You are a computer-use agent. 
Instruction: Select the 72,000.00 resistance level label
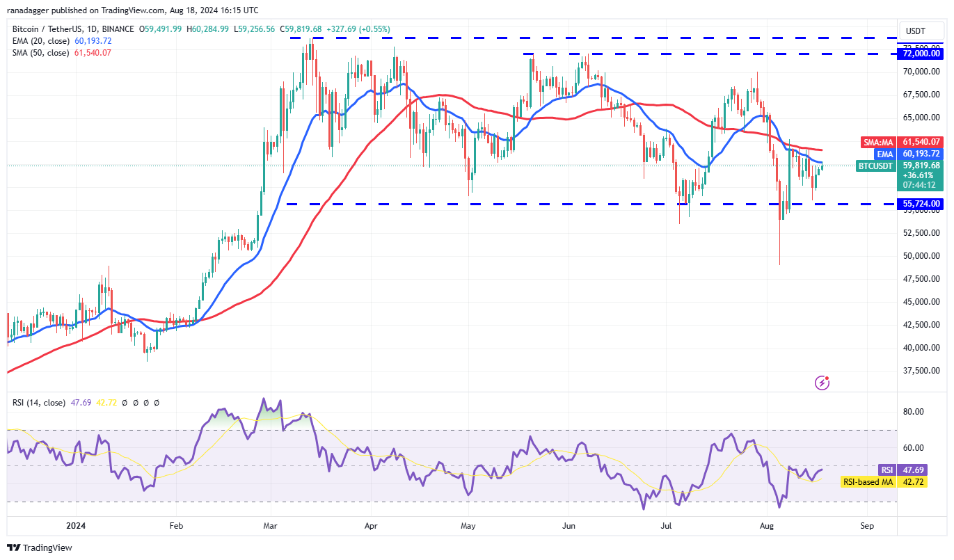pos(921,54)
